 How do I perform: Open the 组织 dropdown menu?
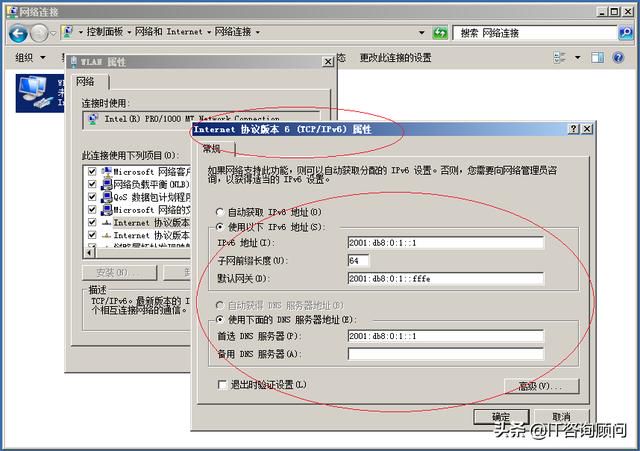tap(31, 58)
